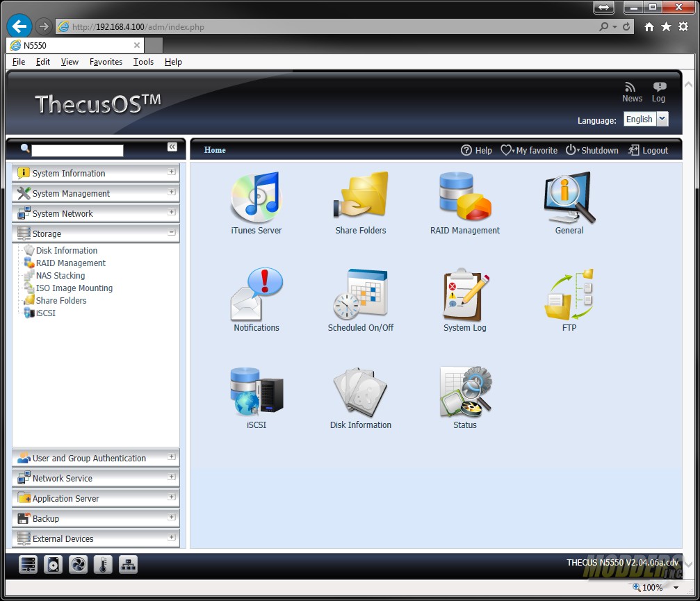The width and height of the screenshot is (700, 601).
Task: Click the RAID status icon in bottom bar
Action: click(28, 565)
